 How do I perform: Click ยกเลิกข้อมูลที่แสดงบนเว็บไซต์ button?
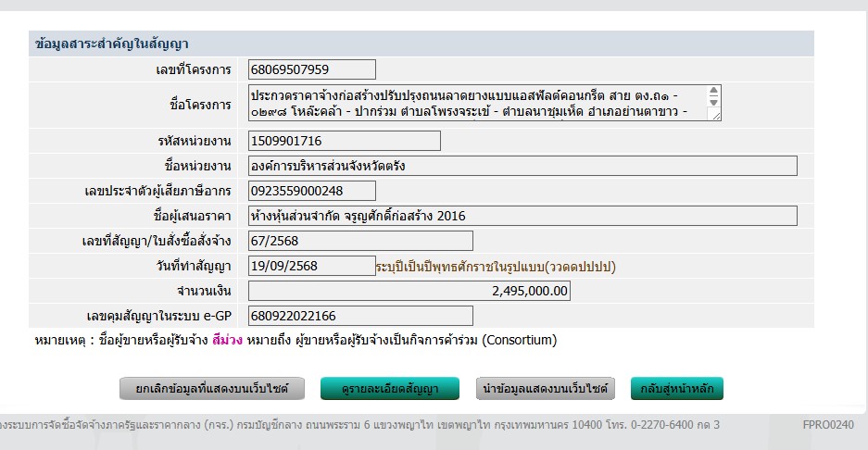(212, 389)
